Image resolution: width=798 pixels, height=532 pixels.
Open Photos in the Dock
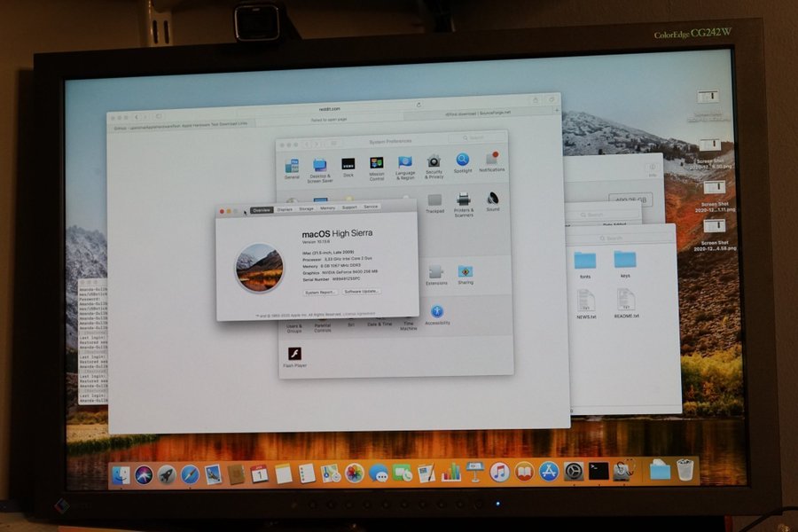click(354, 473)
